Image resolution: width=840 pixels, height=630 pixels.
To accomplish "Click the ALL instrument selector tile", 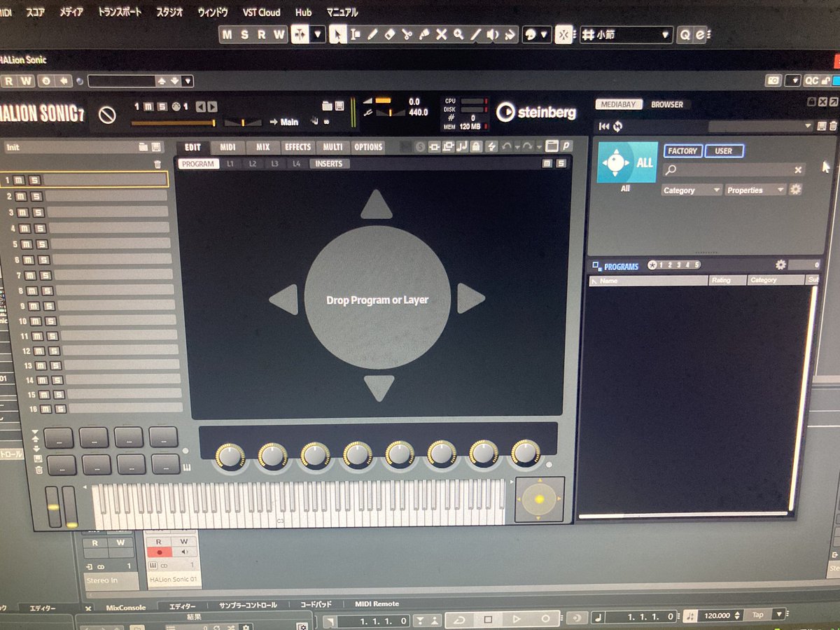I will 627,162.
